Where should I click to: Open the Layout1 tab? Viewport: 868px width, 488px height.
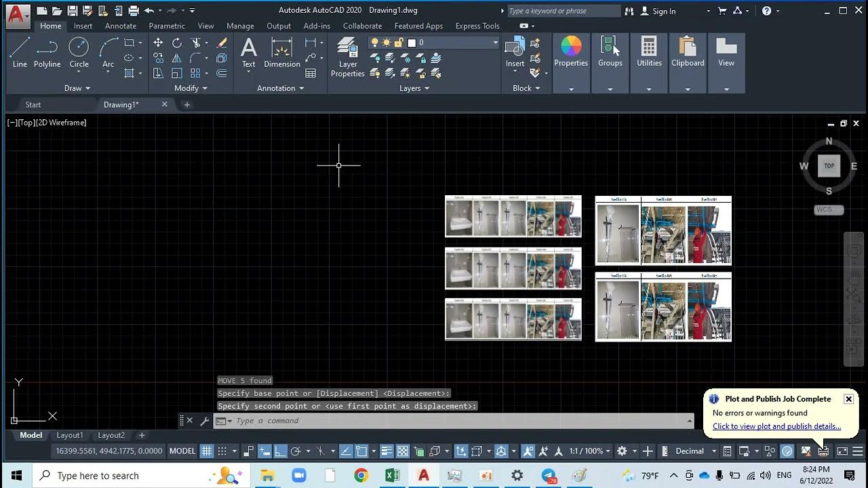(x=70, y=435)
